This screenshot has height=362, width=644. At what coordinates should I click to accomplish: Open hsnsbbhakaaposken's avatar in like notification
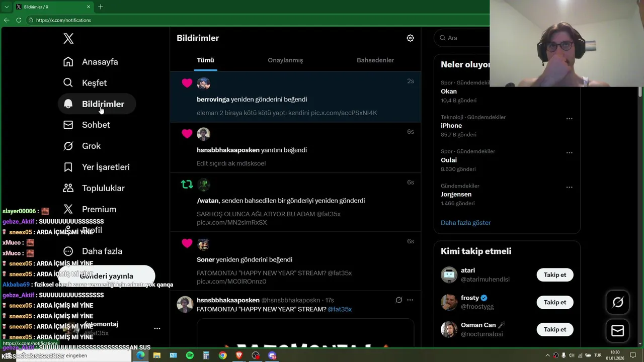(x=203, y=134)
